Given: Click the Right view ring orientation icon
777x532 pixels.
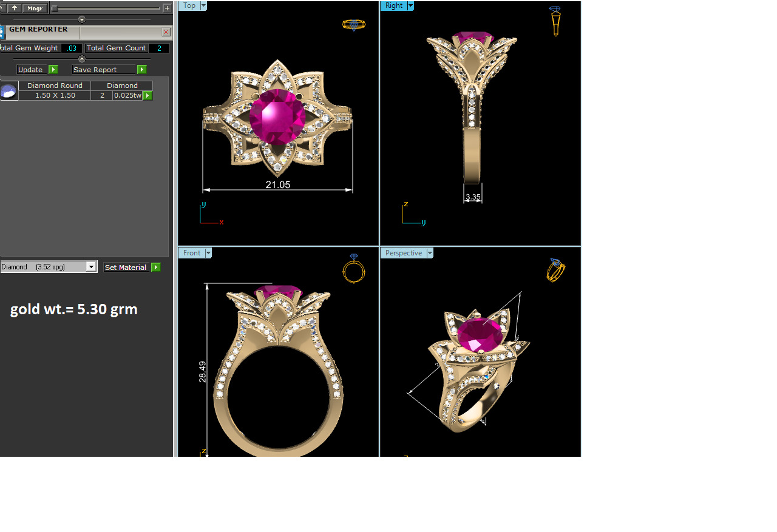Looking at the screenshot, I should point(555,21).
